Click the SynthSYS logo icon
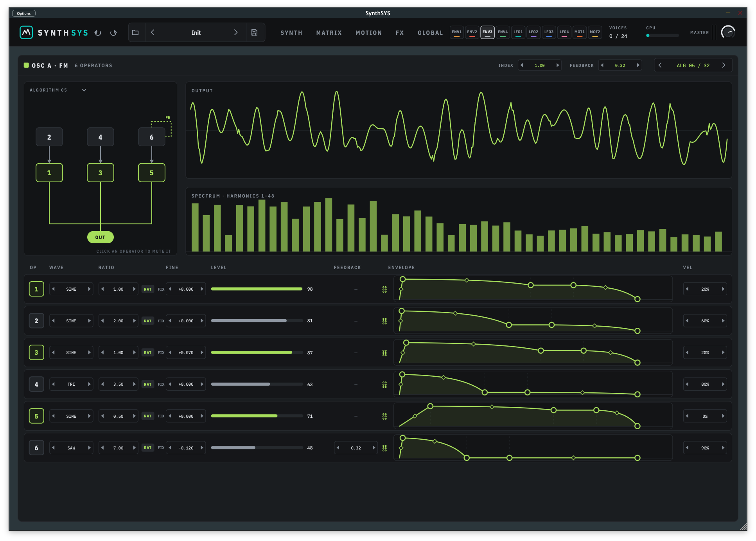The width and height of the screenshot is (756, 541). (x=26, y=32)
